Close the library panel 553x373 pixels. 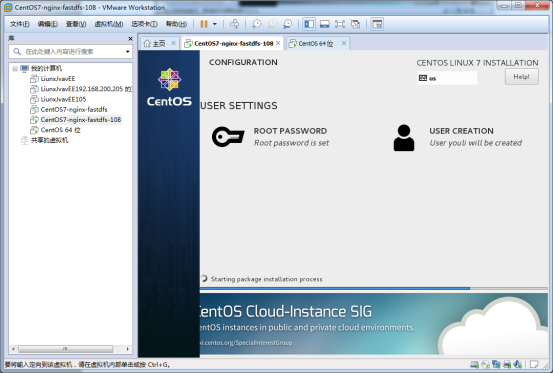[x=130, y=38]
